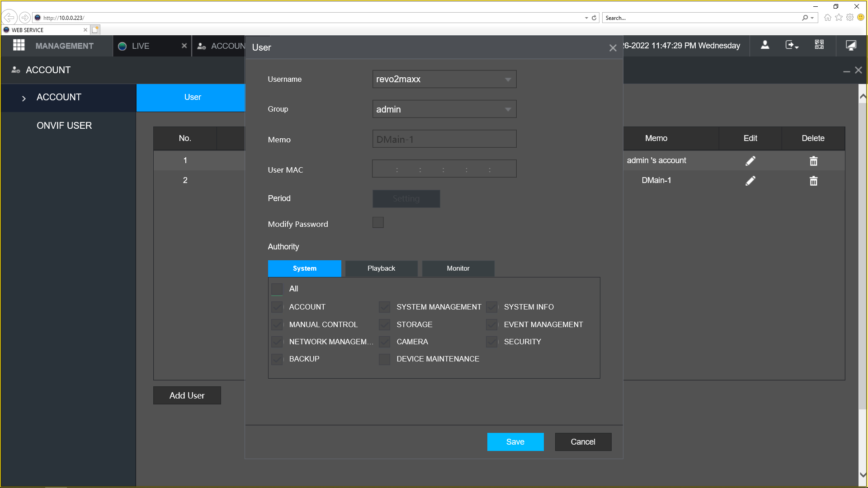
Task: Toggle the MANUAL CONTROL checkbox
Action: pos(277,325)
